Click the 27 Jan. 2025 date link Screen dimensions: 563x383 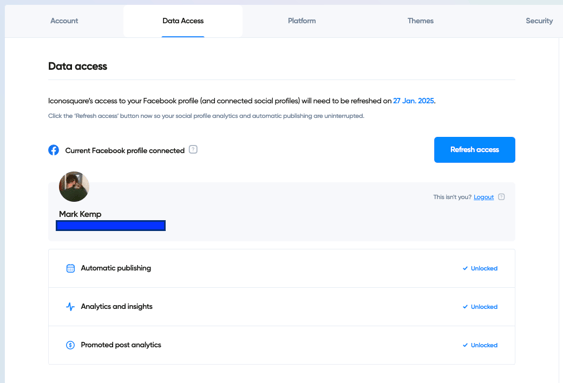(414, 101)
